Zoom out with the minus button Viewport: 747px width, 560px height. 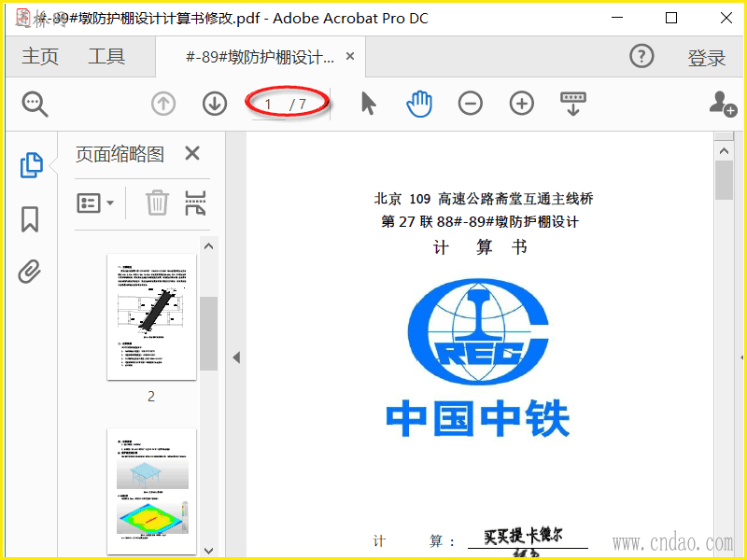point(471,104)
